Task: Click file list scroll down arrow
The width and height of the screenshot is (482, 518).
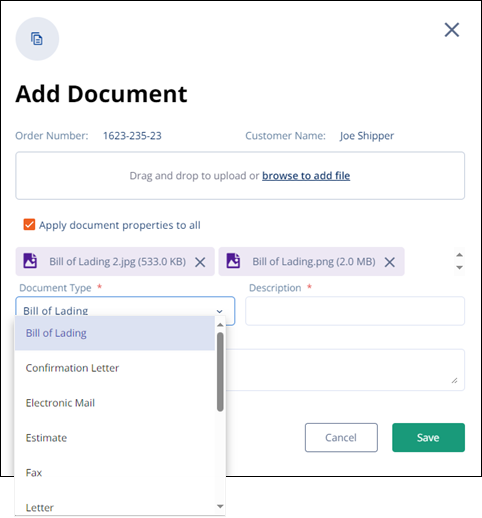Action: (459, 268)
